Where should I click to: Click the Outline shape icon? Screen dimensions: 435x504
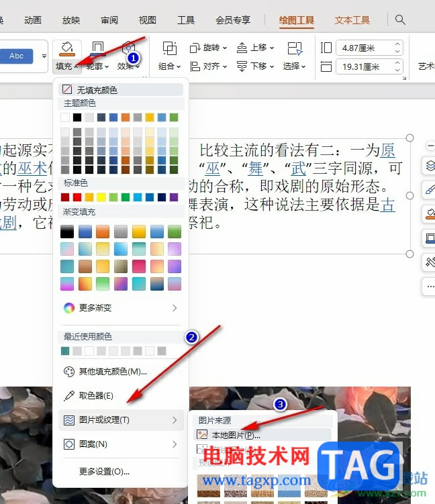pos(98,48)
